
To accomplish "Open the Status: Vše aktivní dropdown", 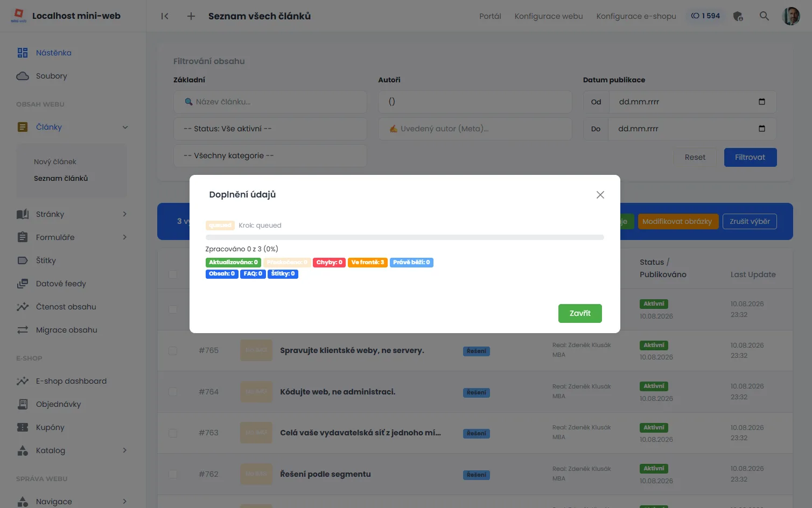I will (x=270, y=129).
